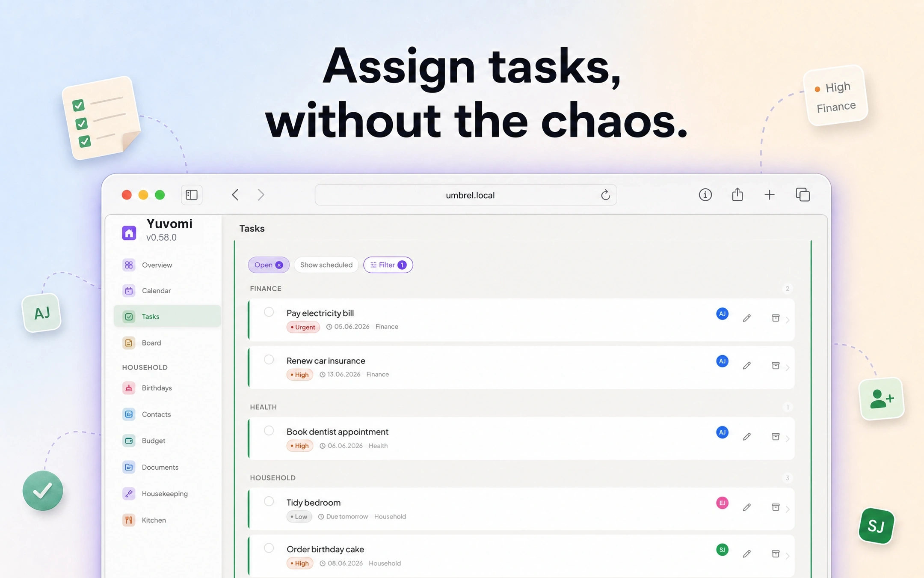Image resolution: width=924 pixels, height=578 pixels.
Task: Expand Renew car insurance row chevron
Action: pos(788,368)
